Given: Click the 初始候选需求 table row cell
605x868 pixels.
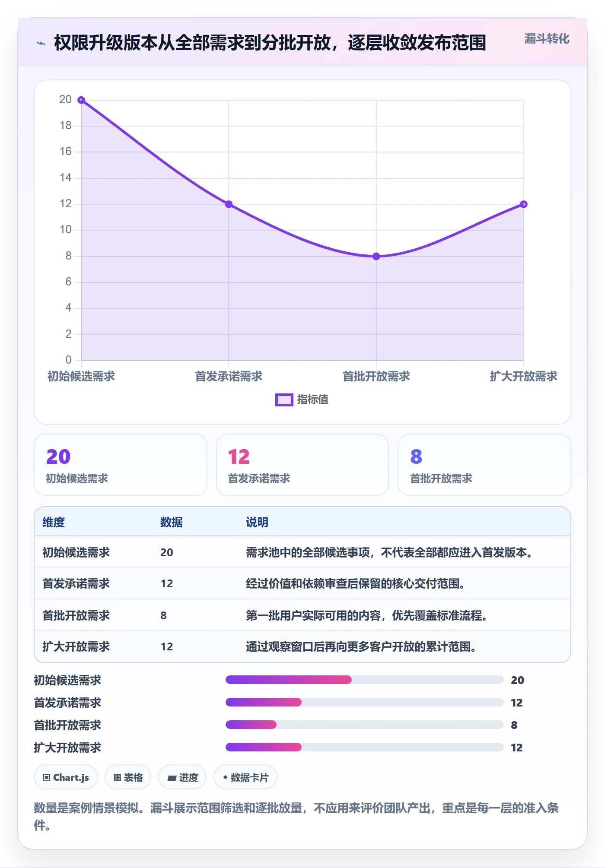Looking at the screenshot, I should tap(76, 552).
